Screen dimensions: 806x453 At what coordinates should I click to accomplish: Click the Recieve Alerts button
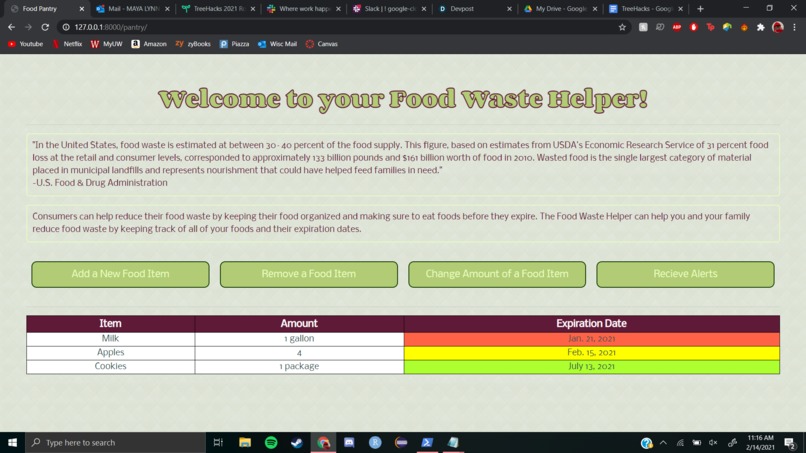click(685, 274)
